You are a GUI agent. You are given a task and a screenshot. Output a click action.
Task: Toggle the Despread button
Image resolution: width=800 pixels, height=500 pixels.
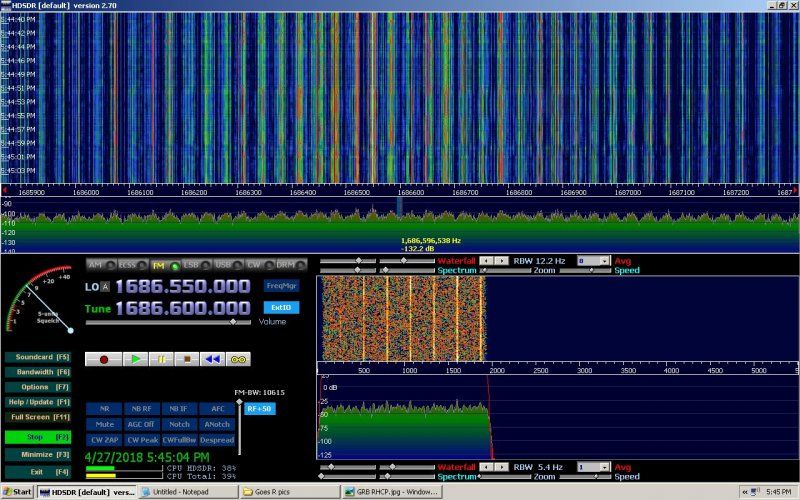[217, 440]
